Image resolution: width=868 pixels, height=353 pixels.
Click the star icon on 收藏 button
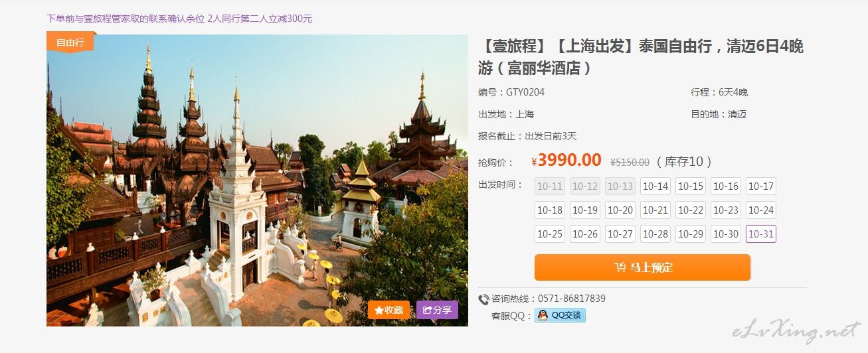click(x=379, y=310)
